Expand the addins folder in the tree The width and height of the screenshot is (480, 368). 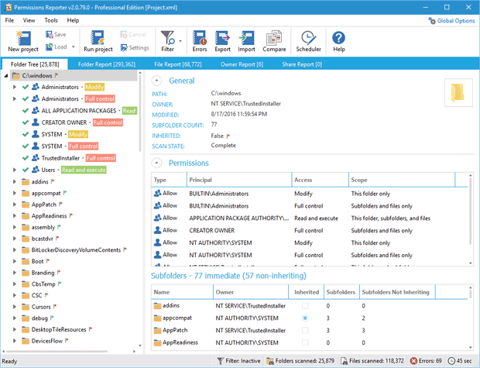click(14, 182)
